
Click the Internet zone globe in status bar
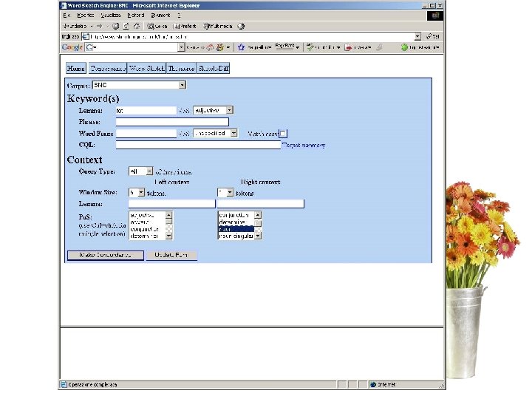pyautogui.click(x=373, y=384)
